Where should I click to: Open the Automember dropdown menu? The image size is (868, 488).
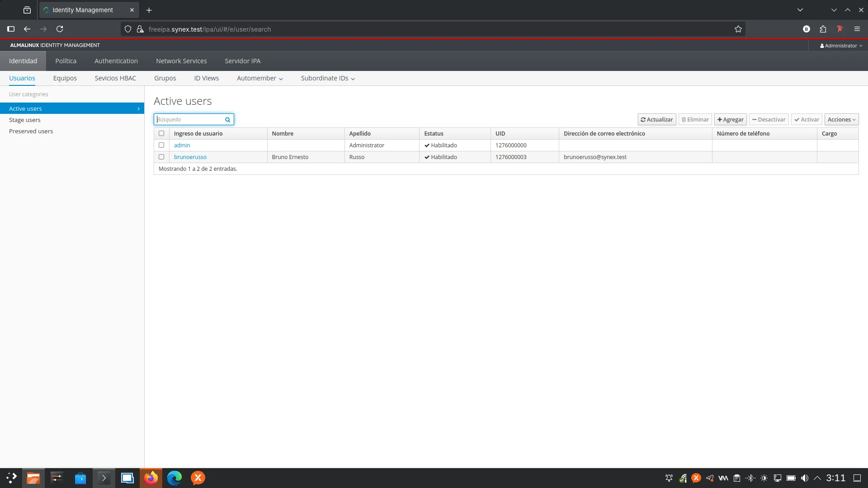tap(259, 79)
